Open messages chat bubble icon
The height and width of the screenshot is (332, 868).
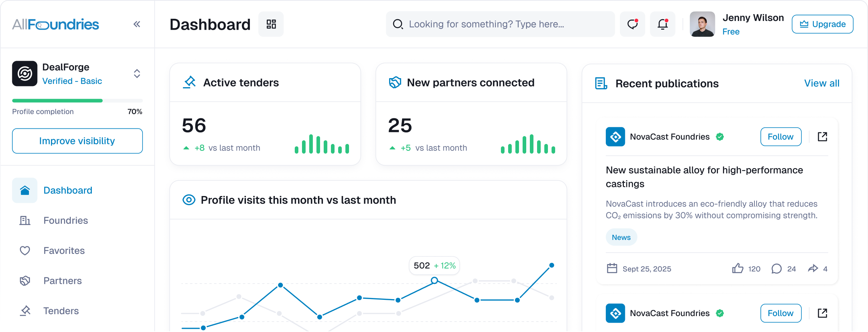click(x=633, y=24)
